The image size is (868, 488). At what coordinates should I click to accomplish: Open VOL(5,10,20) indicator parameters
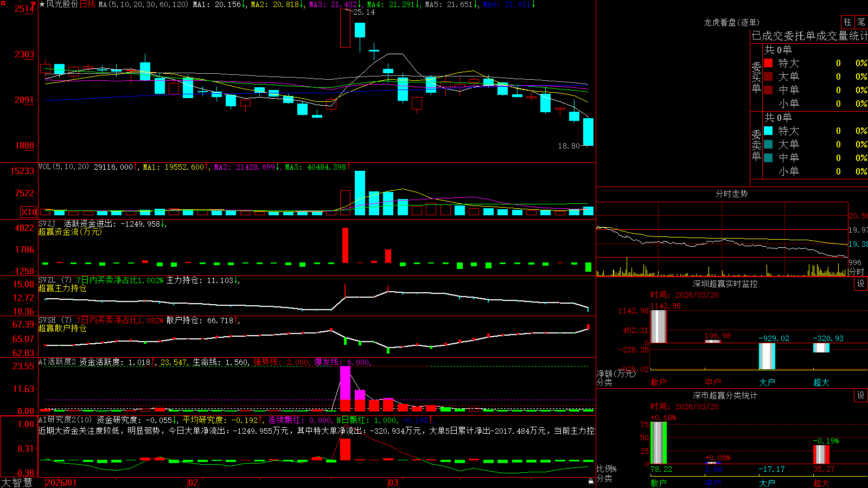(x=64, y=167)
